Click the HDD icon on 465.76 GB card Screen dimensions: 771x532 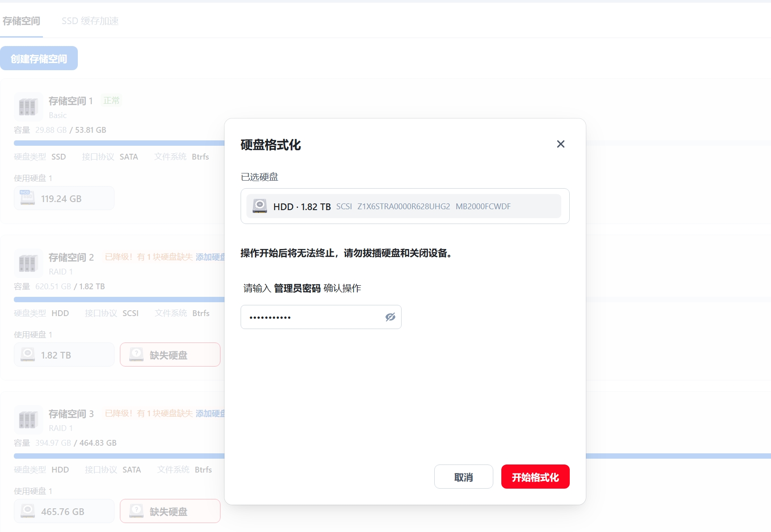(x=27, y=511)
